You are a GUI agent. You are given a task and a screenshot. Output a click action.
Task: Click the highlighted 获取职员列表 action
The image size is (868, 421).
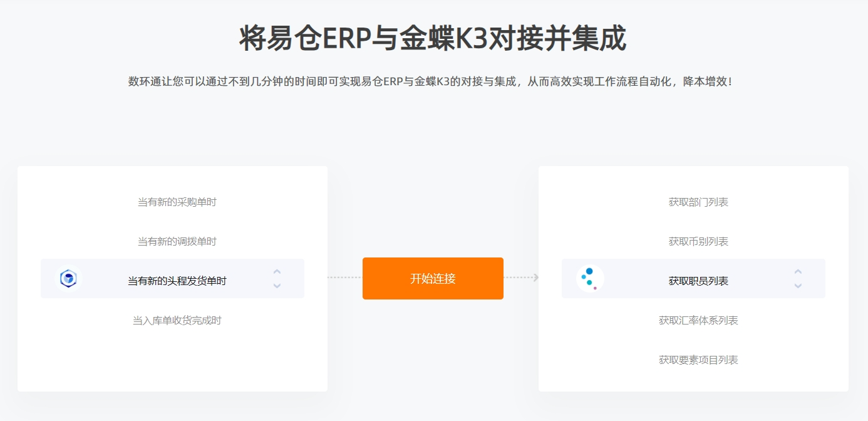click(698, 281)
